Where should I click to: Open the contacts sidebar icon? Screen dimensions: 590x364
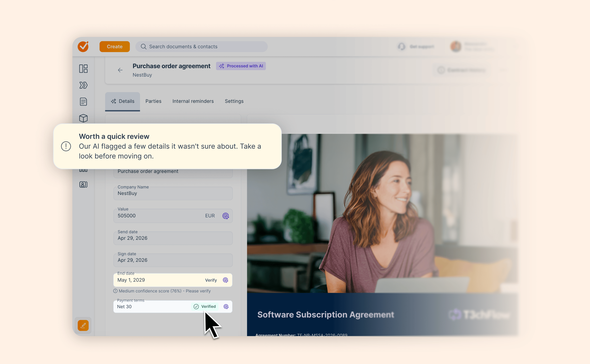coord(83,184)
